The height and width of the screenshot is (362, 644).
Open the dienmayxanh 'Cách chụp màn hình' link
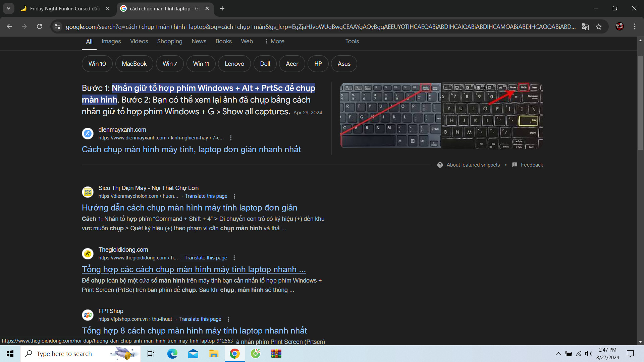tap(191, 149)
